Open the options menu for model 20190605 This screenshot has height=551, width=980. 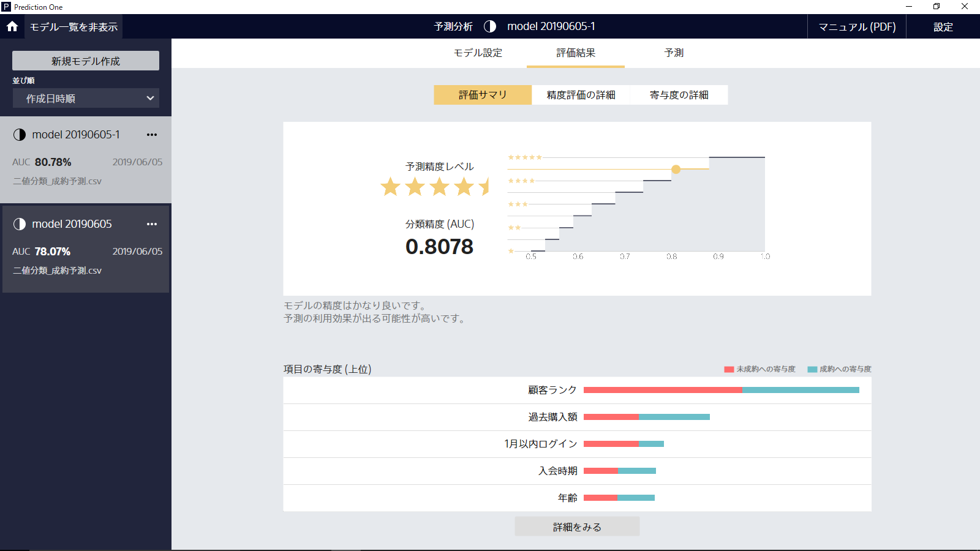(x=151, y=224)
